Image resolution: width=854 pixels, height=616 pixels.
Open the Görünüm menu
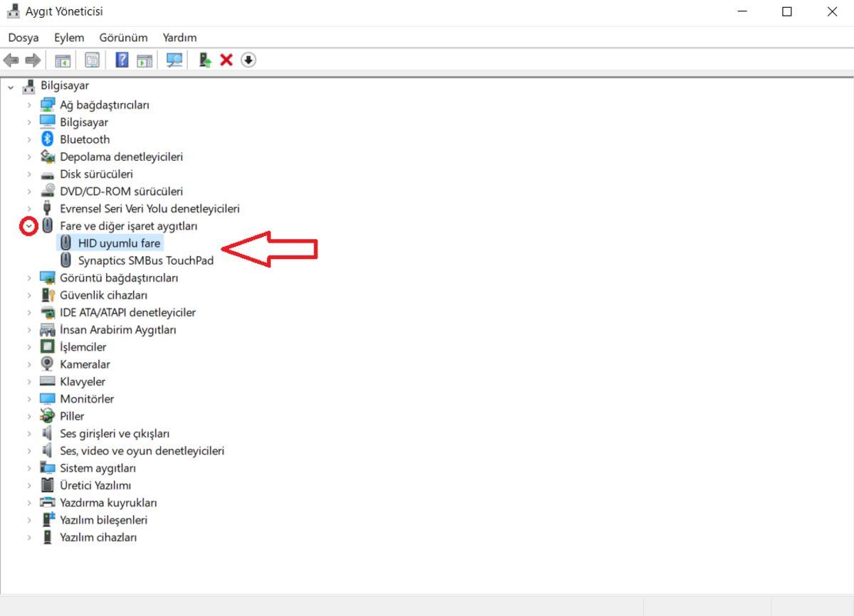coord(123,37)
